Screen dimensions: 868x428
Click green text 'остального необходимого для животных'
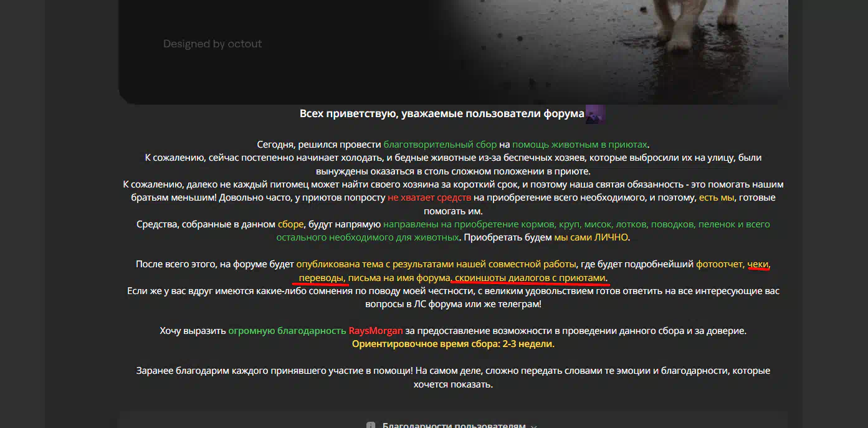[368, 237]
